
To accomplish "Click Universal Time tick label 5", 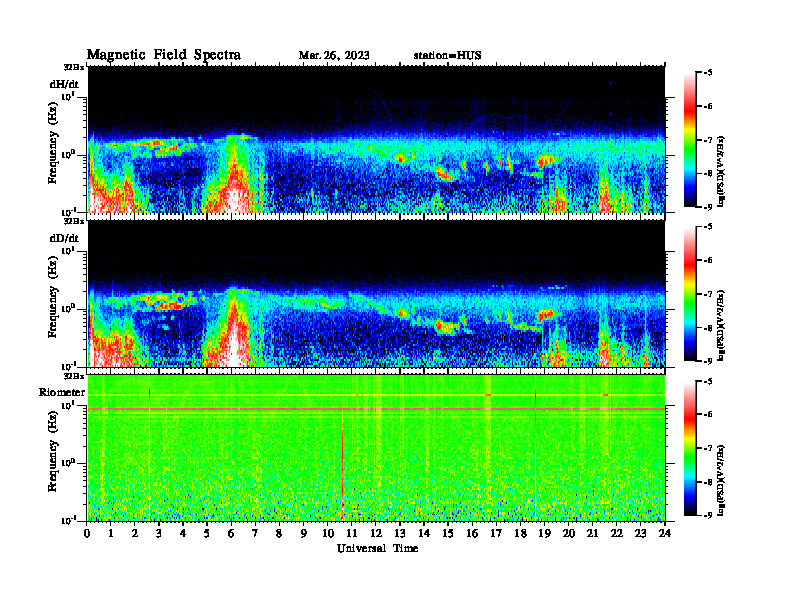I will pyautogui.click(x=207, y=534).
